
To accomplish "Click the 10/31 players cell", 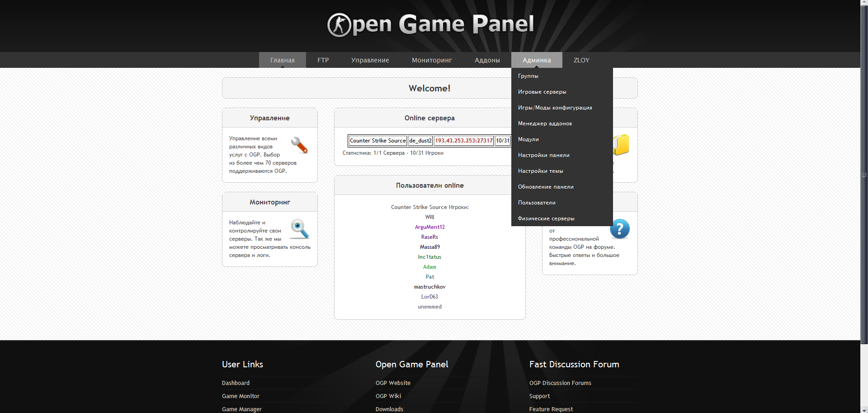I will pos(503,141).
